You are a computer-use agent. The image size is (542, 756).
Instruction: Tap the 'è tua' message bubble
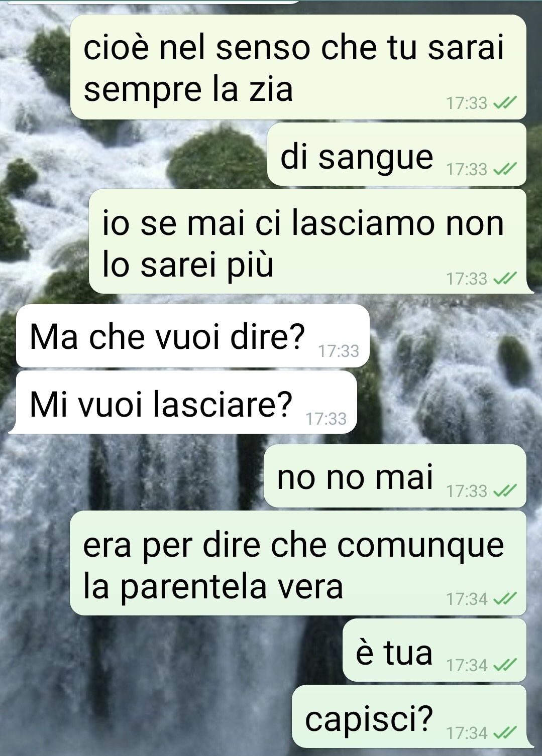(x=435, y=650)
